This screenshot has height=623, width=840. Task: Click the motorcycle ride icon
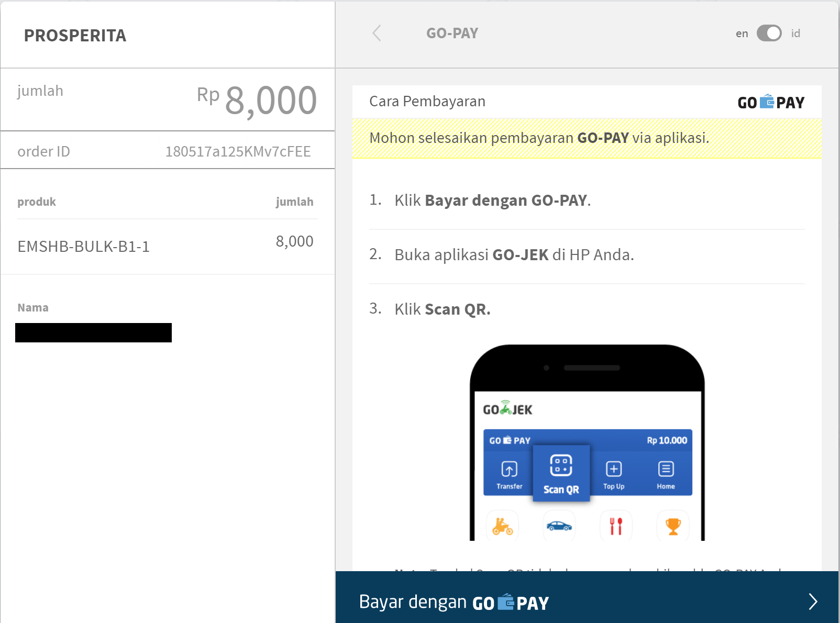[502, 526]
